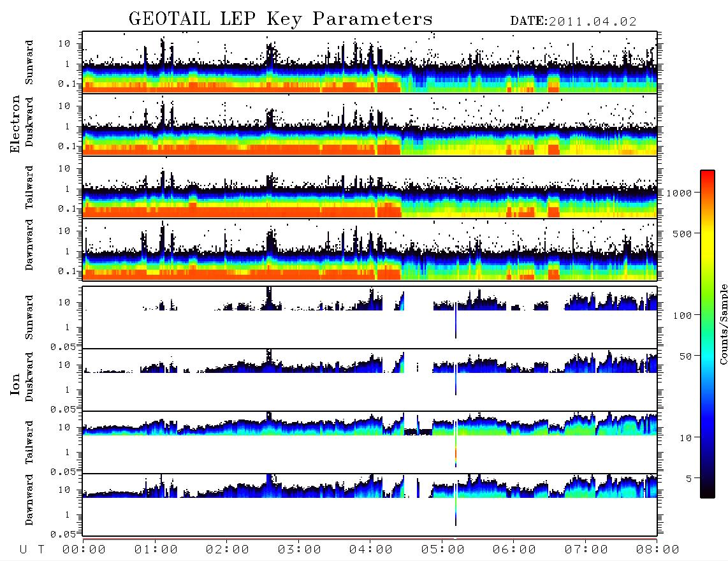The image size is (728, 561).
Task: Click the colorbar "10" tick label
Action: (685, 438)
